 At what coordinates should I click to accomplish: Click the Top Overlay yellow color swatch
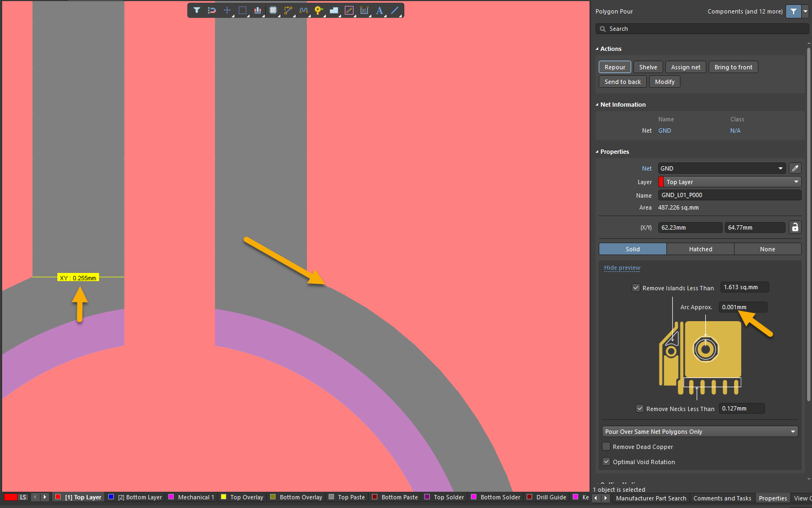coord(224,497)
